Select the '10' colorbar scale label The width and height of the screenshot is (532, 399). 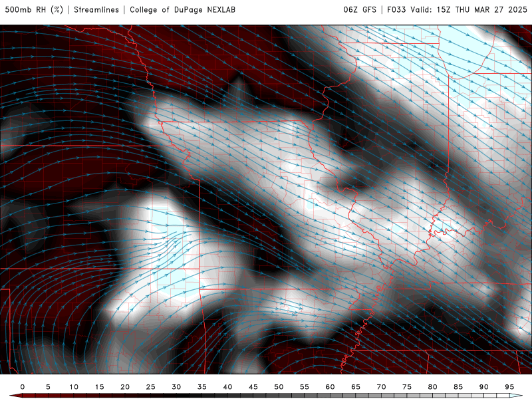pyautogui.click(x=74, y=387)
